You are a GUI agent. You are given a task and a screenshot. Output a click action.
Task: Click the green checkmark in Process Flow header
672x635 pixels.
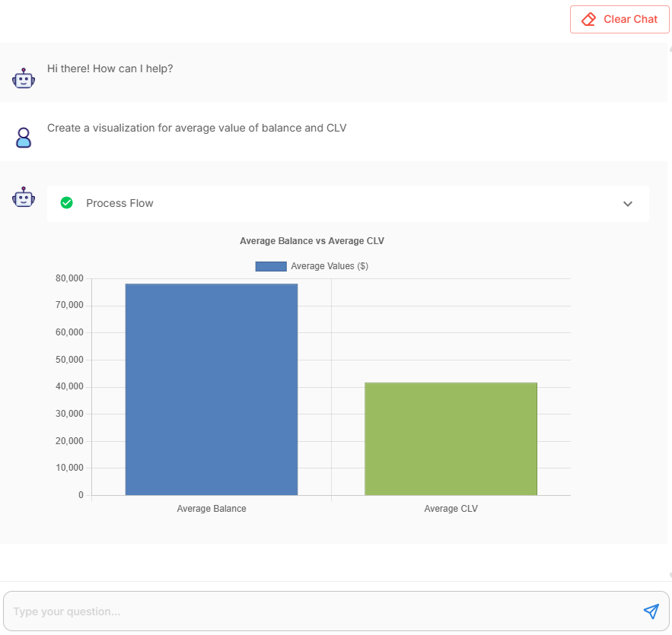[x=67, y=203]
